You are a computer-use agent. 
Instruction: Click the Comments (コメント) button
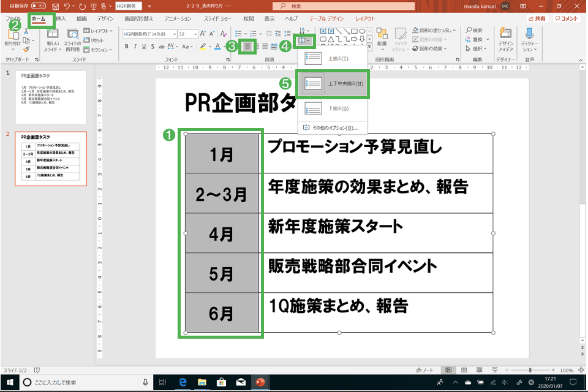coord(567,18)
